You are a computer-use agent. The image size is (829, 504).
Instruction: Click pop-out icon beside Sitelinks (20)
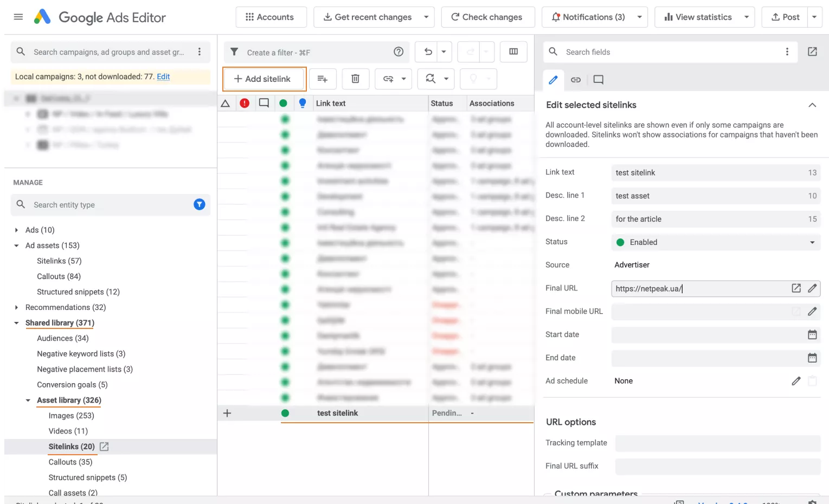coord(104,447)
